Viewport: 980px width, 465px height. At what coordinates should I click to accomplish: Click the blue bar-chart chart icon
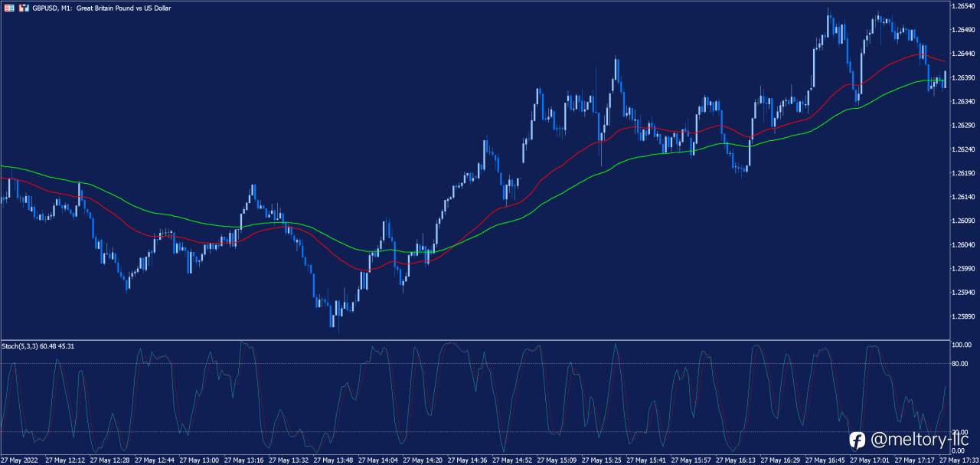click(22, 7)
